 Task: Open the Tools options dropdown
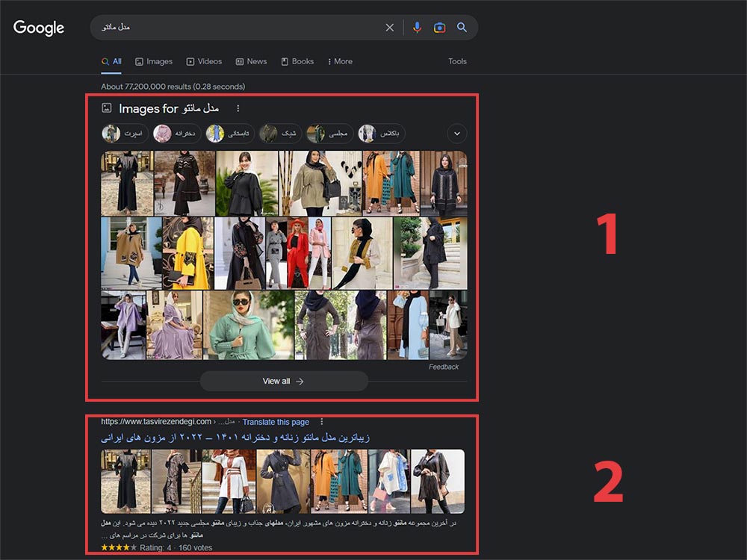(456, 61)
